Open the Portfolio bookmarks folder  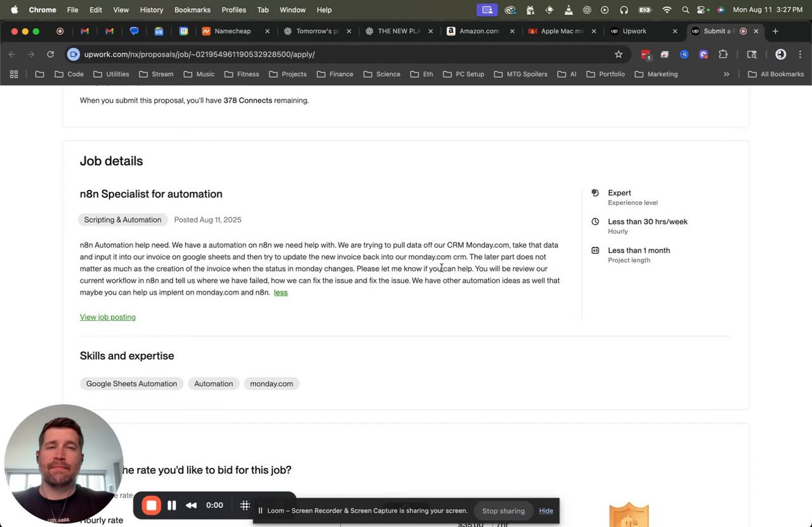pos(606,74)
